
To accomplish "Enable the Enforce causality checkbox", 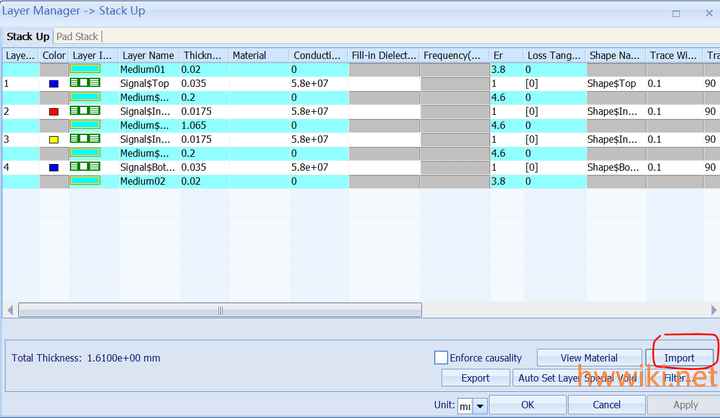I will click(x=441, y=358).
